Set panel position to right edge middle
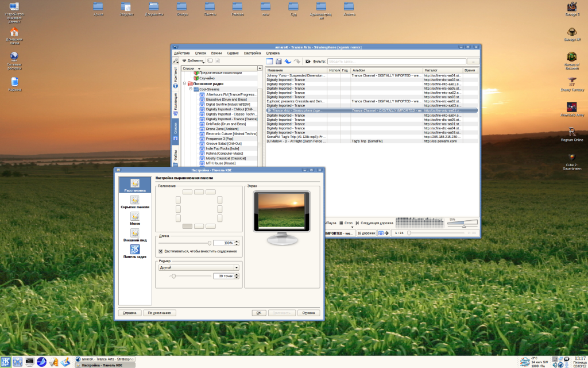 220,209
